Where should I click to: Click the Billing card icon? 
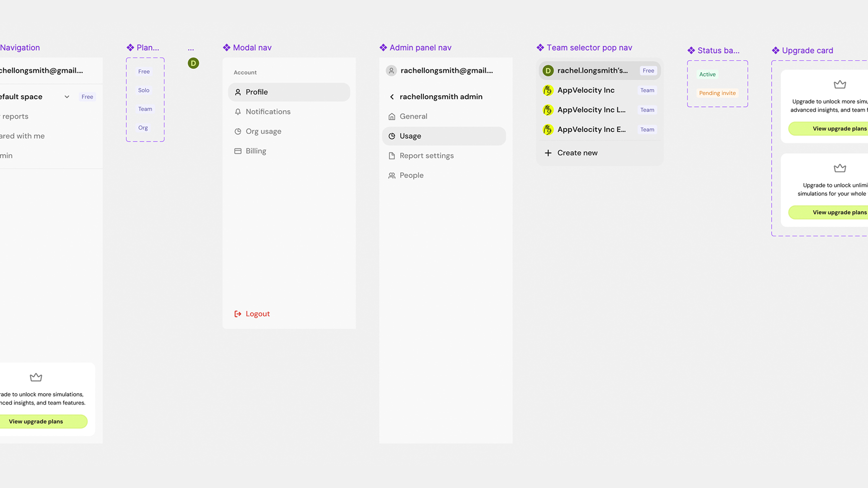[x=238, y=151]
